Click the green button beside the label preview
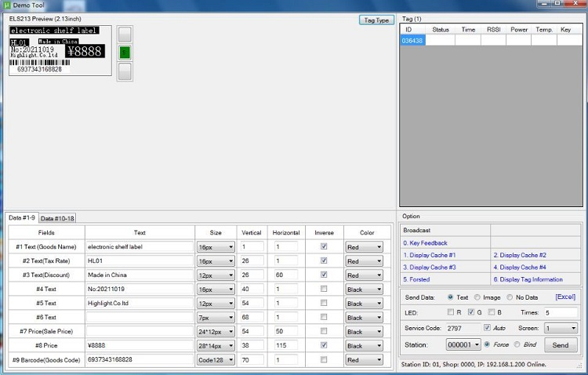Image resolution: width=588 pixels, height=375 pixels. tap(125, 53)
